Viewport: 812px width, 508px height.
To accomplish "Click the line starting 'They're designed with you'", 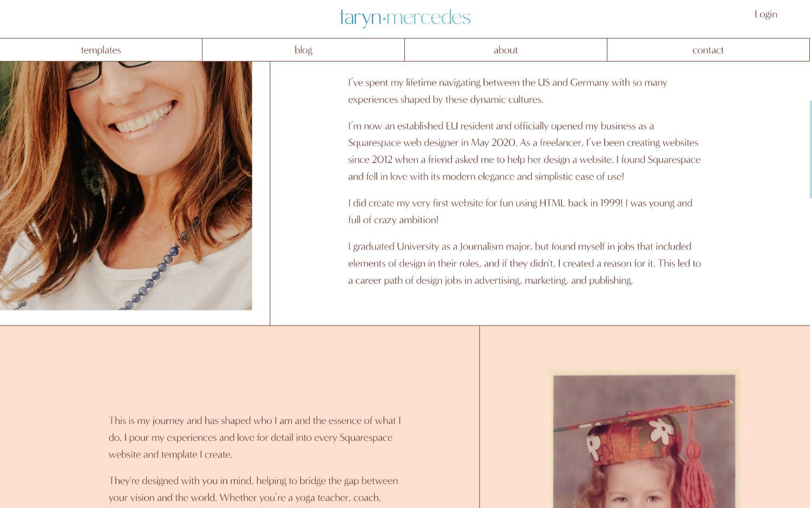I will coord(253,480).
